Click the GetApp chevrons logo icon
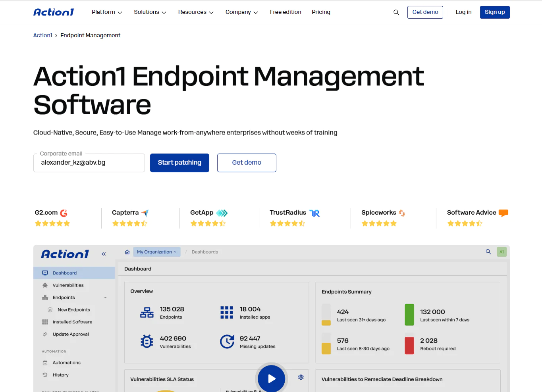 click(x=222, y=213)
